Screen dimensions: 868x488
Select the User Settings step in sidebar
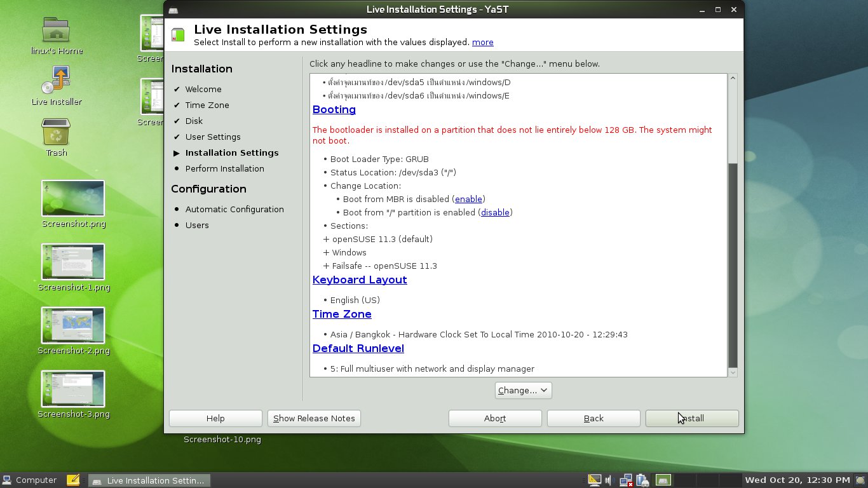213,137
